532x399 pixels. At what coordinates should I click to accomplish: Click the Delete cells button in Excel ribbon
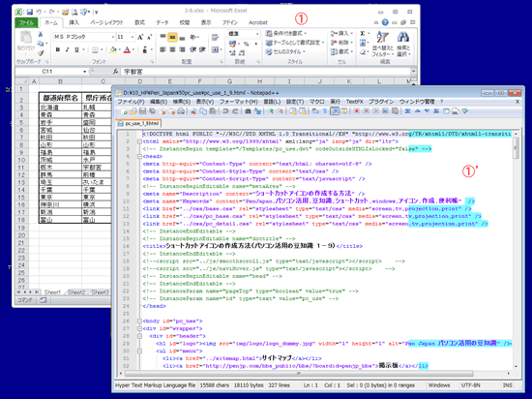pos(341,43)
